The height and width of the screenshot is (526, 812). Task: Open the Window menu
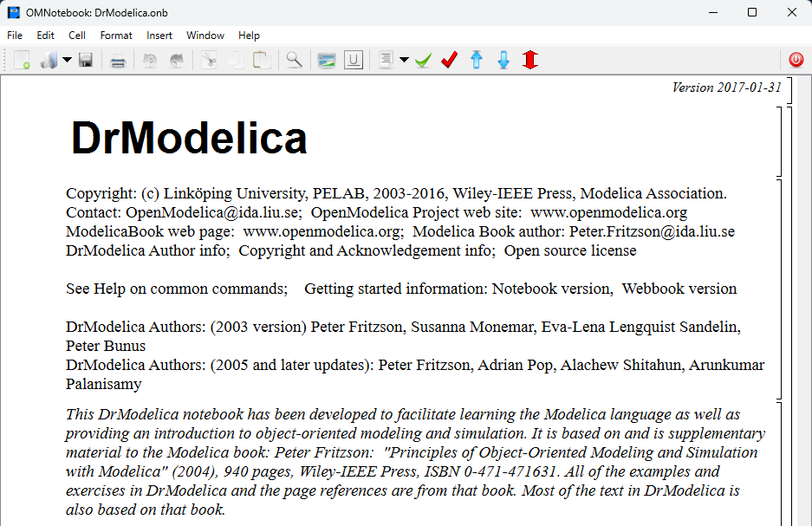point(205,36)
